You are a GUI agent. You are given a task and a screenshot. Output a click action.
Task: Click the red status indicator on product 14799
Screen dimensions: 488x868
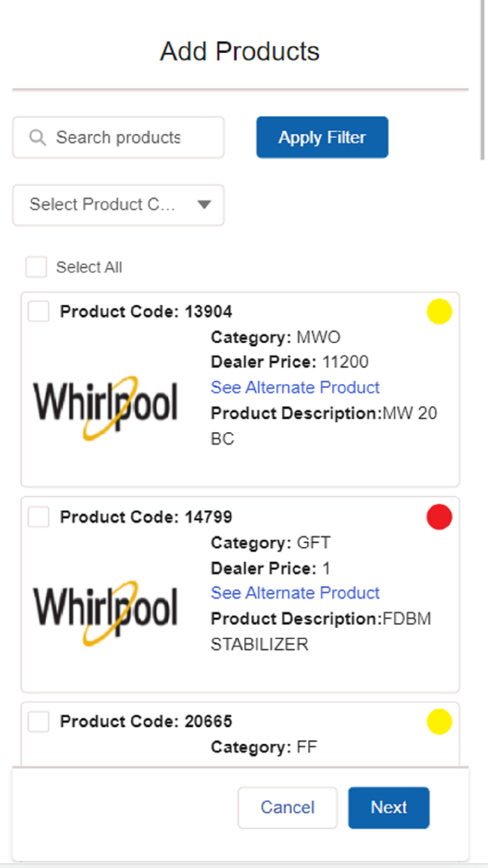(439, 517)
